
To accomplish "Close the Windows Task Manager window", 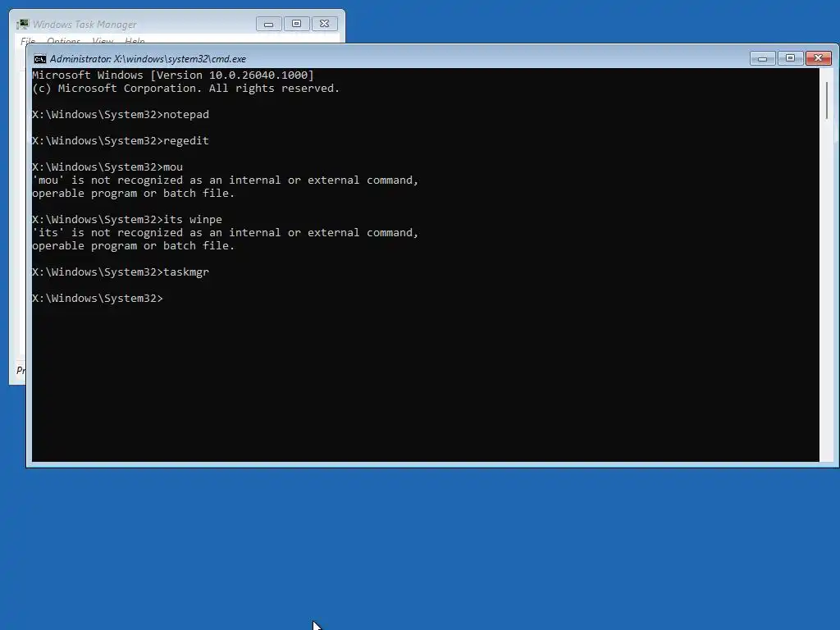I will tap(324, 24).
